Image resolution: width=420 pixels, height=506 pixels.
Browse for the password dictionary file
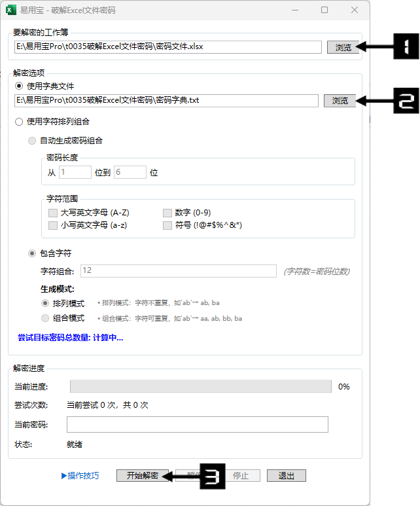click(340, 101)
